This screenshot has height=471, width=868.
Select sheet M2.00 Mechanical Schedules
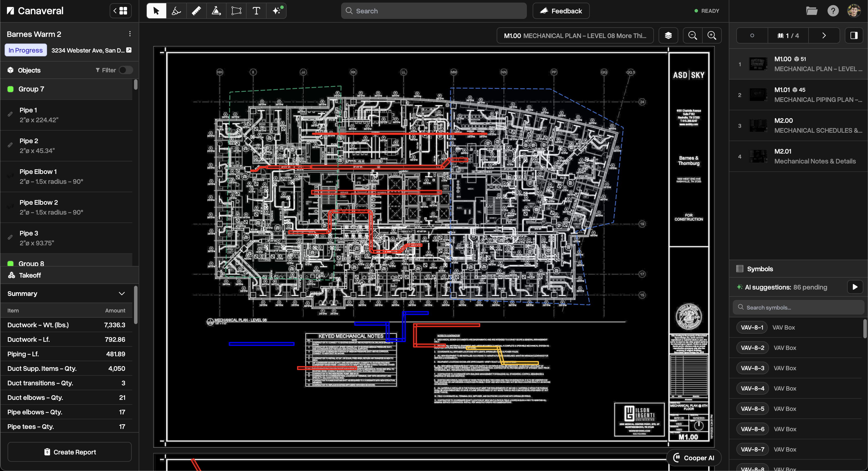799,125
